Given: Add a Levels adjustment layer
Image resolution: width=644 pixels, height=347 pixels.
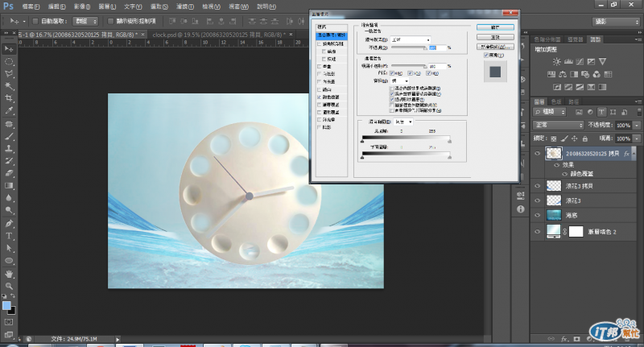Looking at the screenshot, I should point(568,62).
